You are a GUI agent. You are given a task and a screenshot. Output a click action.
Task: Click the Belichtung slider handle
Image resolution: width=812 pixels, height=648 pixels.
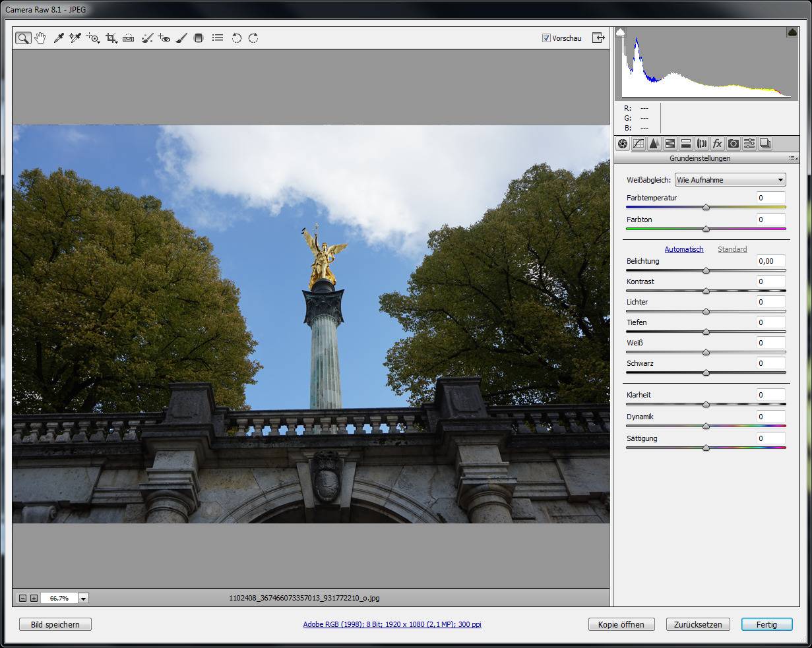point(706,270)
